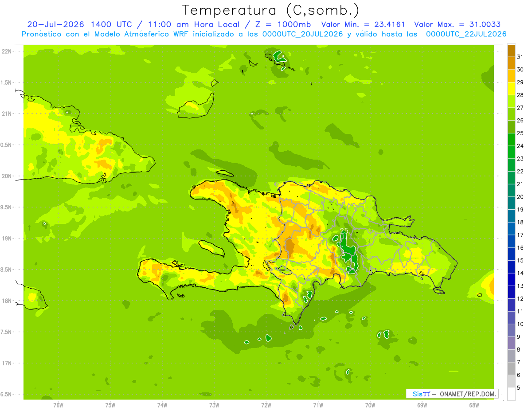Click the "69W" longitude axis label
Viewport: 532px width, 411px height.
[x=422, y=405]
